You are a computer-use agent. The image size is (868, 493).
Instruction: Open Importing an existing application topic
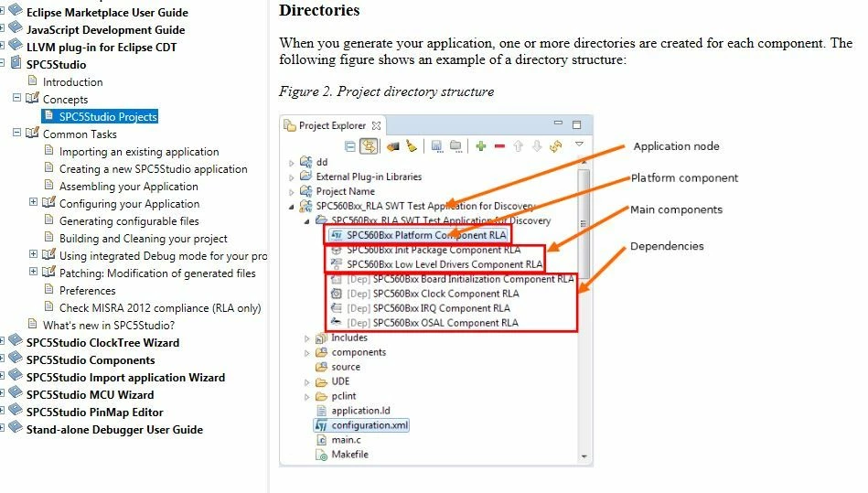point(139,151)
